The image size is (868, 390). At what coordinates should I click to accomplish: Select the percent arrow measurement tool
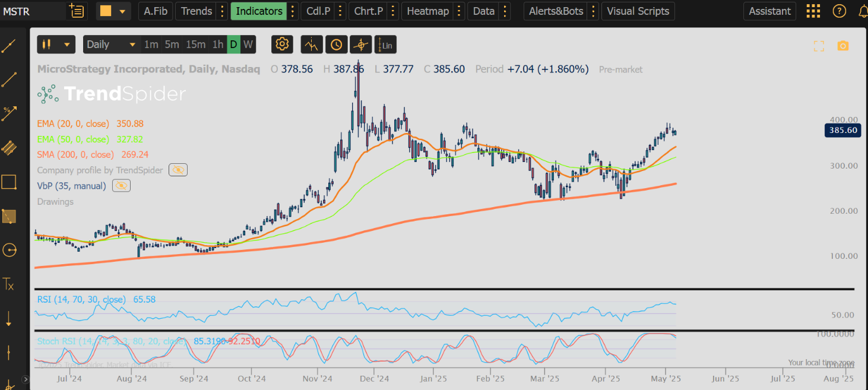click(9, 113)
